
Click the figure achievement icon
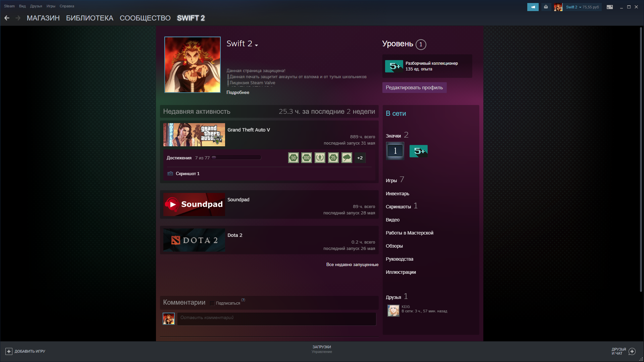pos(320,158)
